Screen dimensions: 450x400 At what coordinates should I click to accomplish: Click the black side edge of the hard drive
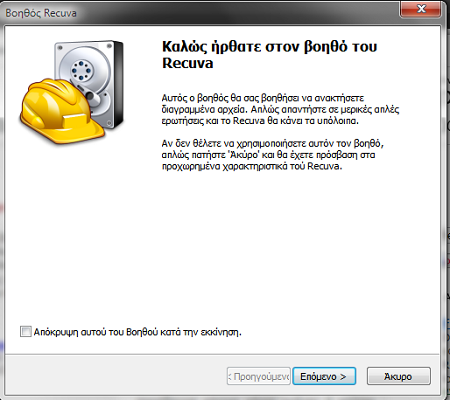pyautogui.click(x=119, y=83)
